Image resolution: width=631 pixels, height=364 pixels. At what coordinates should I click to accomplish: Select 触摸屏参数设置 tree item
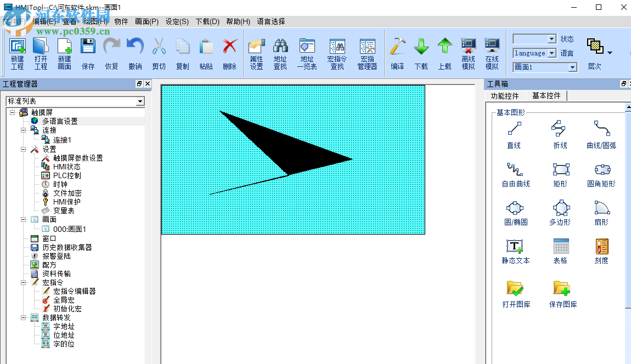tap(78, 158)
